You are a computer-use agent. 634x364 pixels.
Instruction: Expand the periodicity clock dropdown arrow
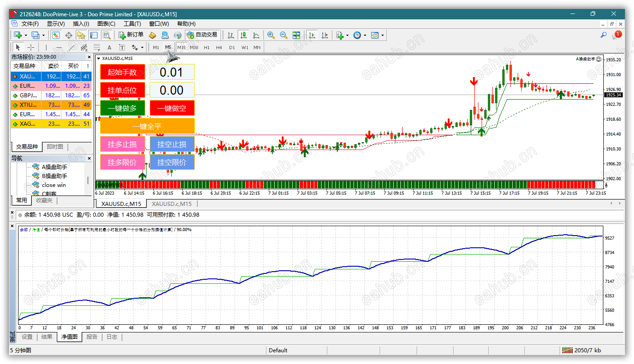tap(365, 35)
